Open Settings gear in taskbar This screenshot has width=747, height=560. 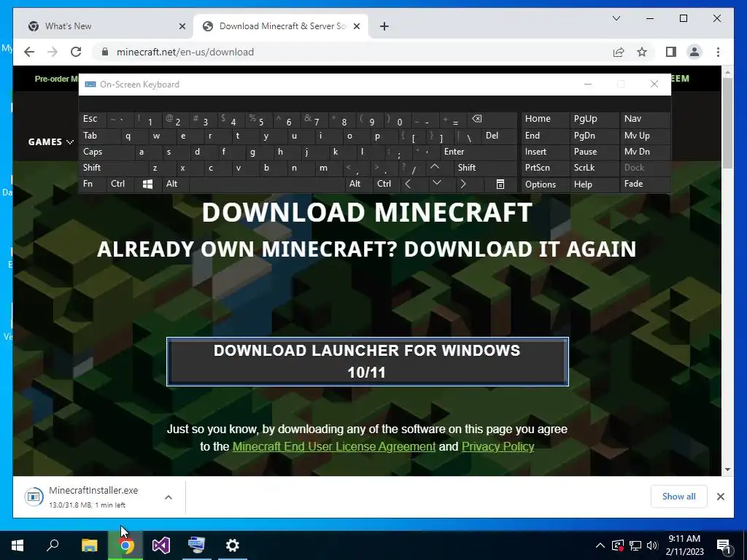pyautogui.click(x=233, y=545)
